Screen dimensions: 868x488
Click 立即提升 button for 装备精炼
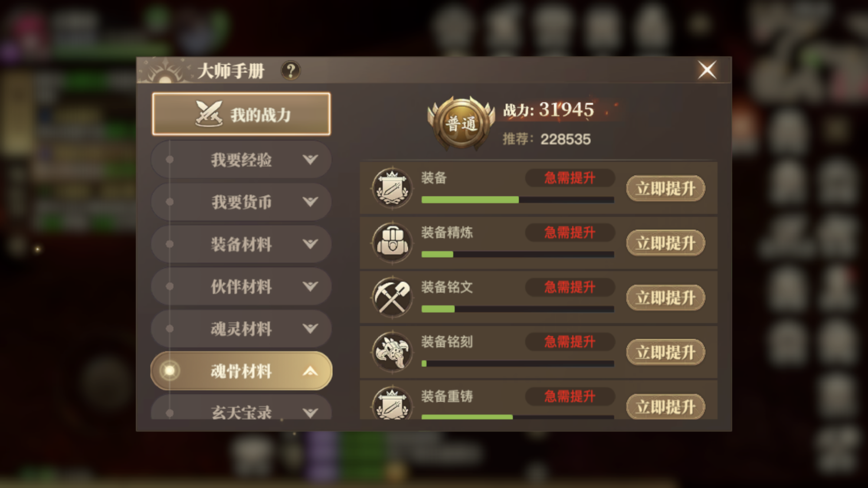pos(665,243)
